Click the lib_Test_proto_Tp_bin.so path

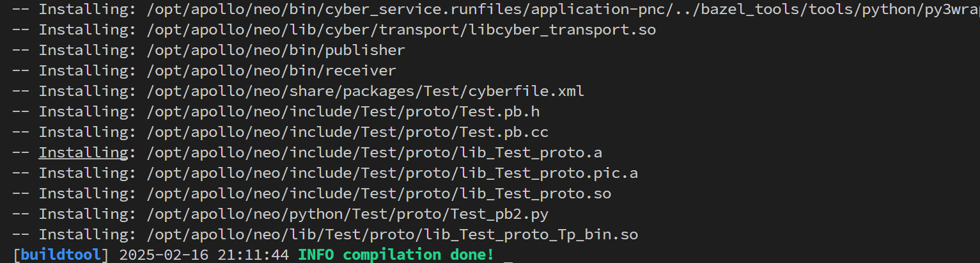tap(393, 234)
